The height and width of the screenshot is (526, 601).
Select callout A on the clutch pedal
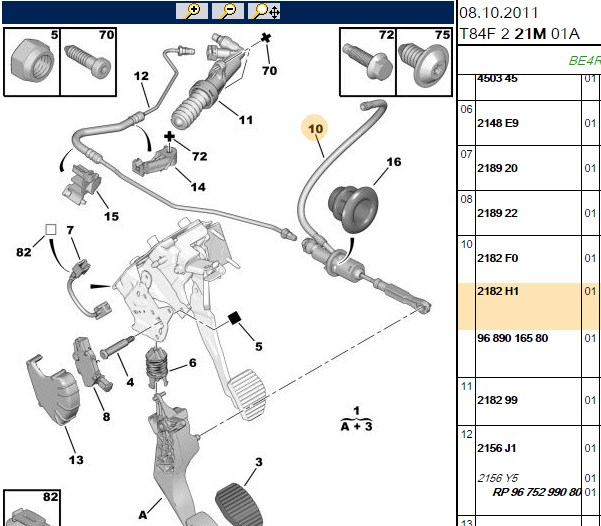coord(143,515)
